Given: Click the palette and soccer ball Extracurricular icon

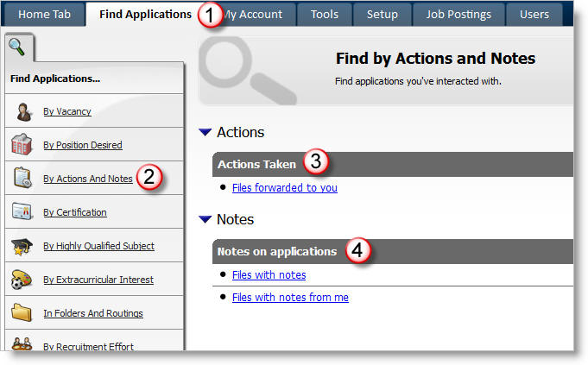Looking at the screenshot, I should click(22, 280).
